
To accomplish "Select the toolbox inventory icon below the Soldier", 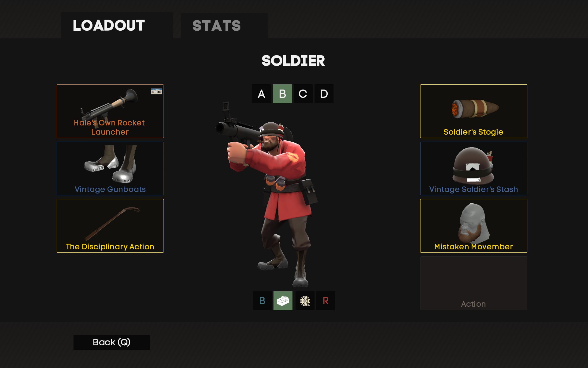I will [x=283, y=301].
